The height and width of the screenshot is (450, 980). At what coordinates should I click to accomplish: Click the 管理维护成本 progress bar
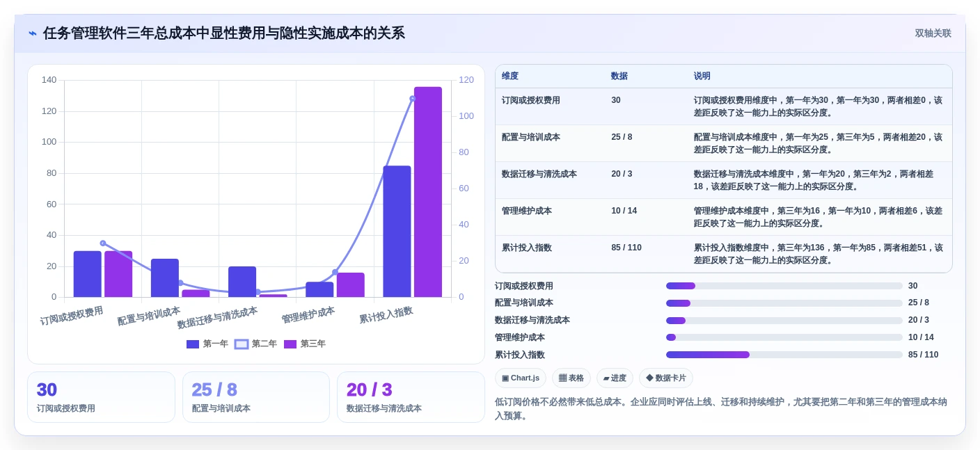click(784, 337)
